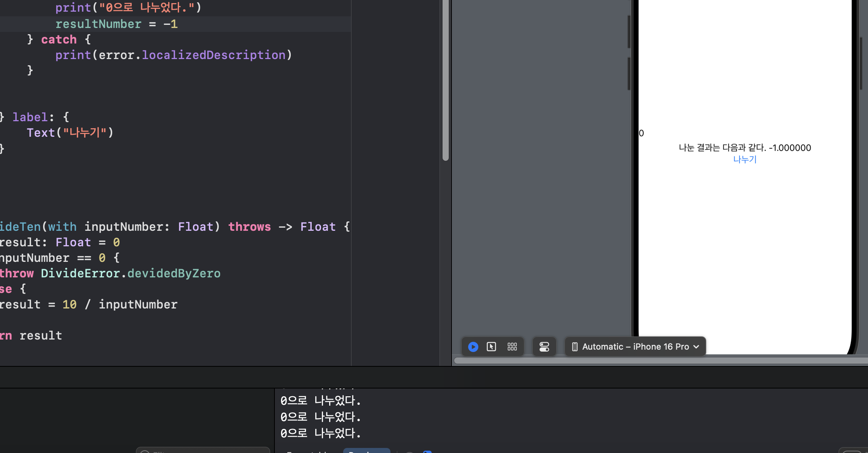Click the 0 text in preview

click(x=641, y=133)
